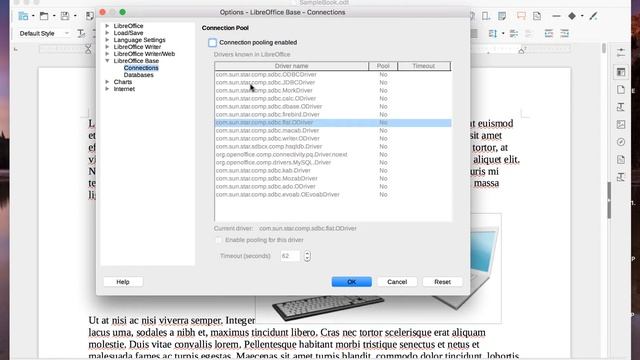The height and width of the screenshot is (360, 640).
Task: Collapse the LibreOffice Base tree node
Action: tap(107, 60)
